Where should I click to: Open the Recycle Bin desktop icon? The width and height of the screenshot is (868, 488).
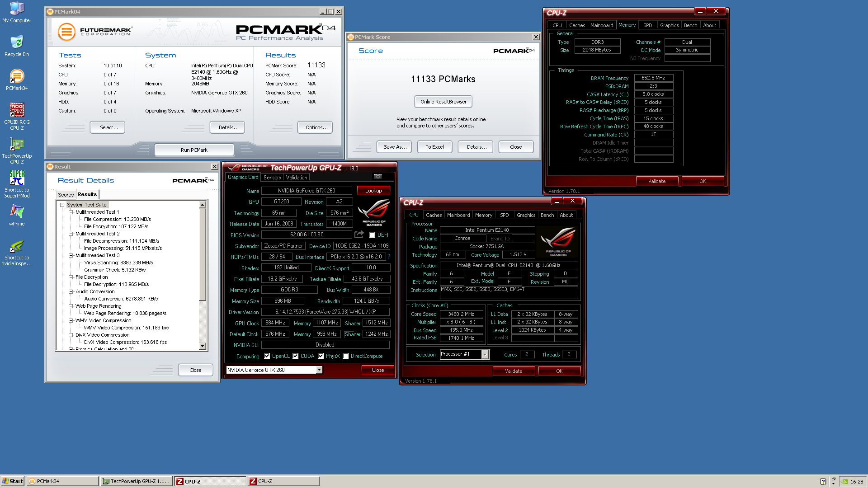17,46
